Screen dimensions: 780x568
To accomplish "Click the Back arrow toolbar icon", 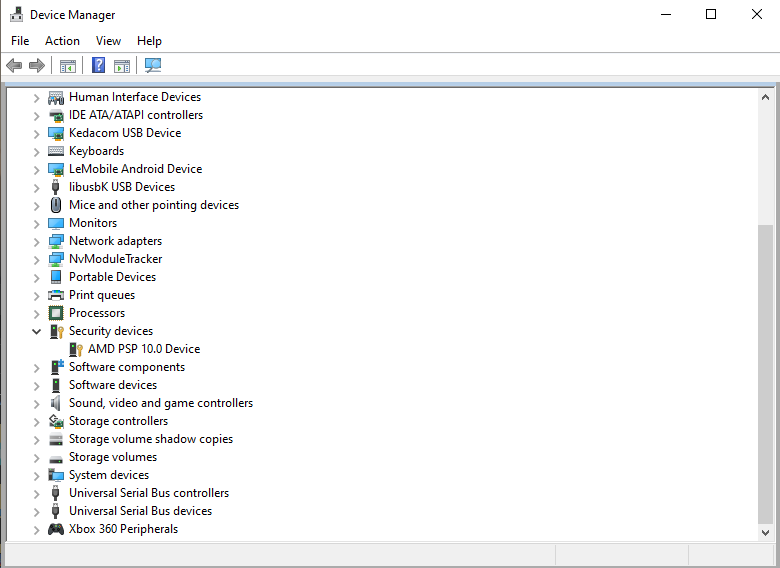I will click(14, 66).
